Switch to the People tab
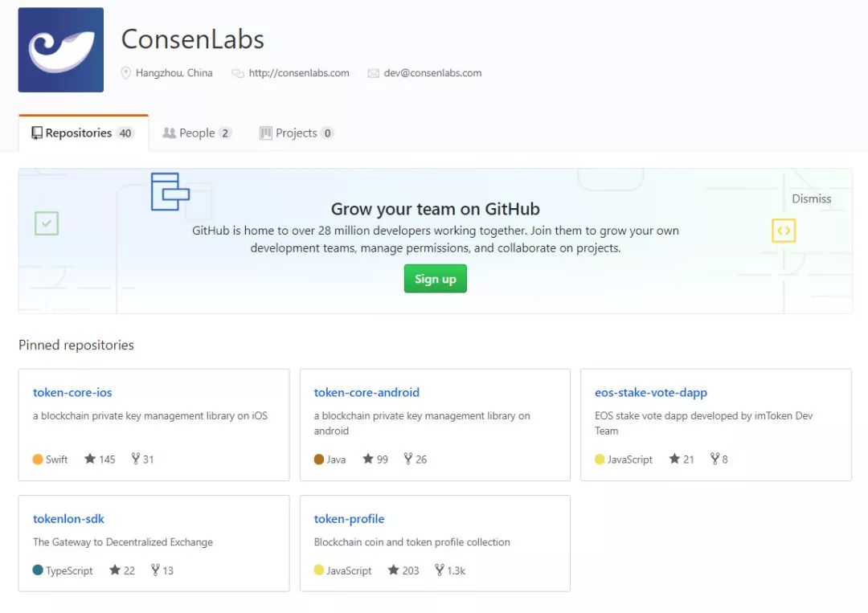This screenshot has width=868, height=613. (x=197, y=133)
